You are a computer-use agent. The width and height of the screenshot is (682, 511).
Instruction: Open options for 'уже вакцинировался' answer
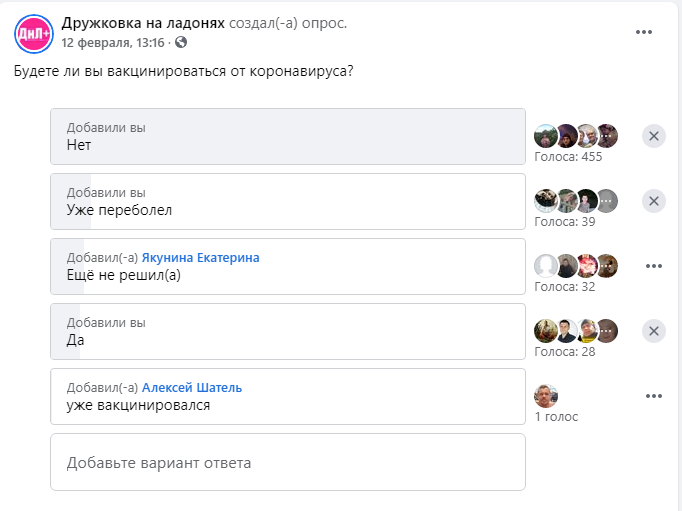[x=654, y=396]
